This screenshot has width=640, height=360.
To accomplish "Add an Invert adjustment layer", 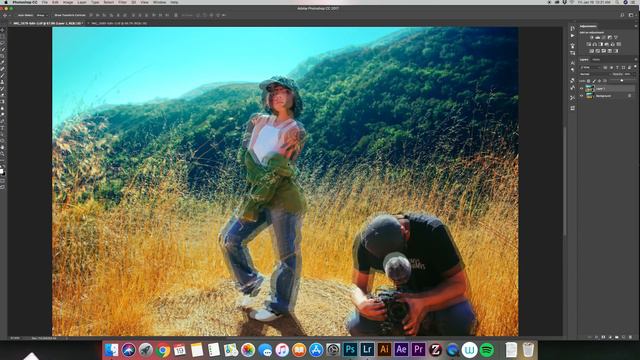I will (591, 51).
